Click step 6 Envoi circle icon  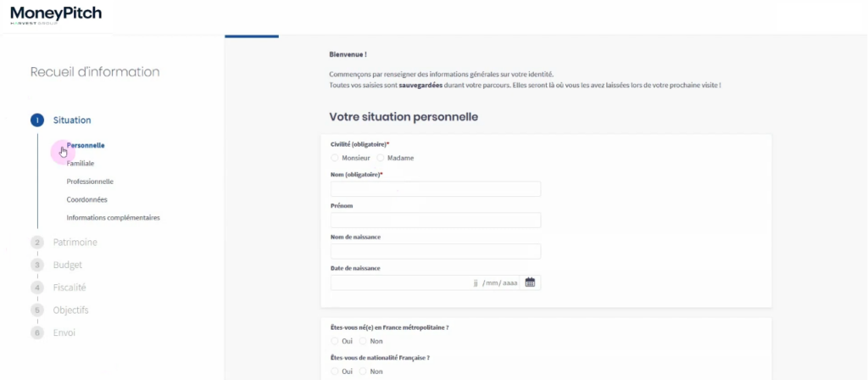pyautogui.click(x=37, y=332)
